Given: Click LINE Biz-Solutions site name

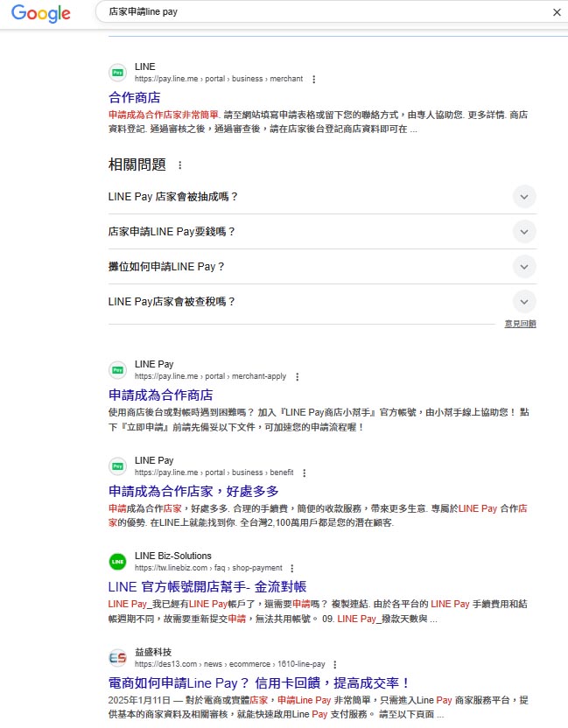Looking at the screenshot, I should tap(172, 556).
